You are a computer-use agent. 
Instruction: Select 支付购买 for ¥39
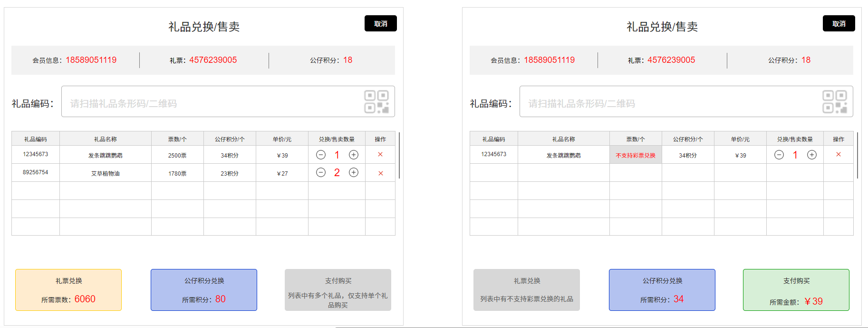pyautogui.click(x=796, y=290)
